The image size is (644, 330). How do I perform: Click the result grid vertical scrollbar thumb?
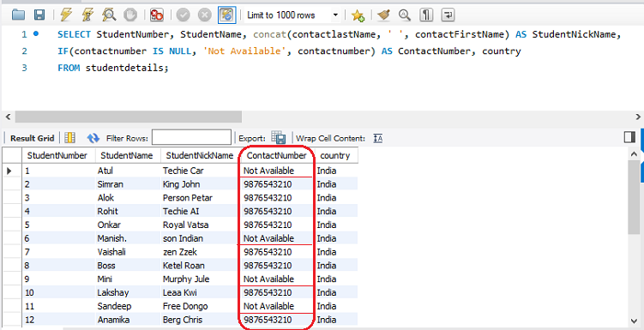pyautogui.click(x=634, y=198)
